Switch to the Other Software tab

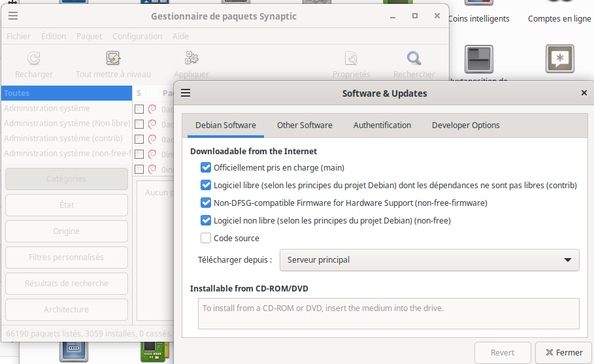(x=305, y=125)
